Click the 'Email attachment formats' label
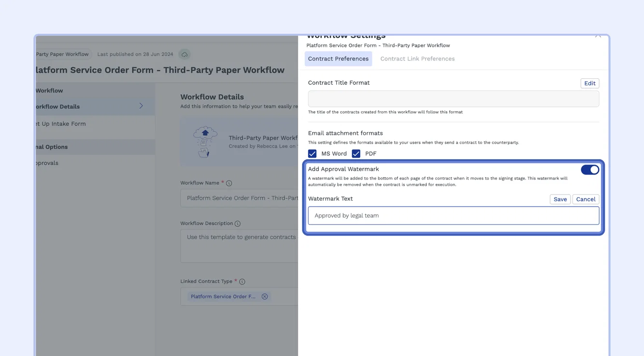Screen dimensions: 644x356 (x=345, y=133)
